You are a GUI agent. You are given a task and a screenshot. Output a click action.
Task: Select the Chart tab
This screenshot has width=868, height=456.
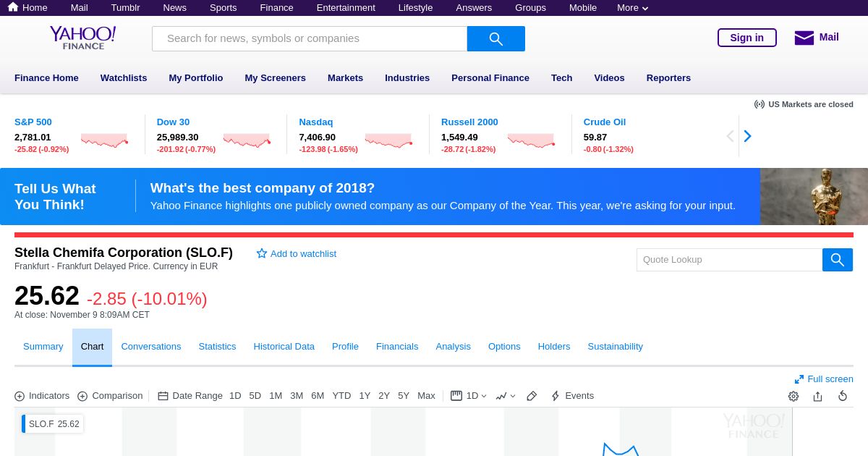coord(92,347)
